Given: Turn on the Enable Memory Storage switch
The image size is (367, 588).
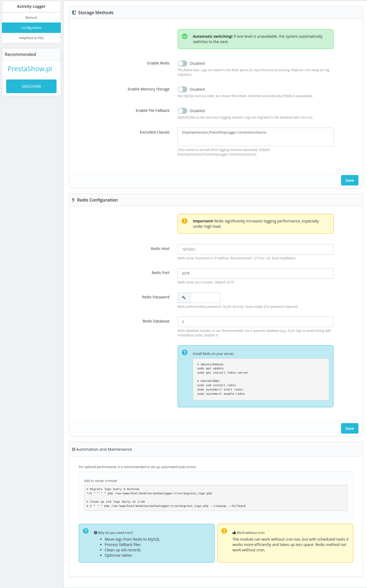Looking at the screenshot, I should (182, 89).
